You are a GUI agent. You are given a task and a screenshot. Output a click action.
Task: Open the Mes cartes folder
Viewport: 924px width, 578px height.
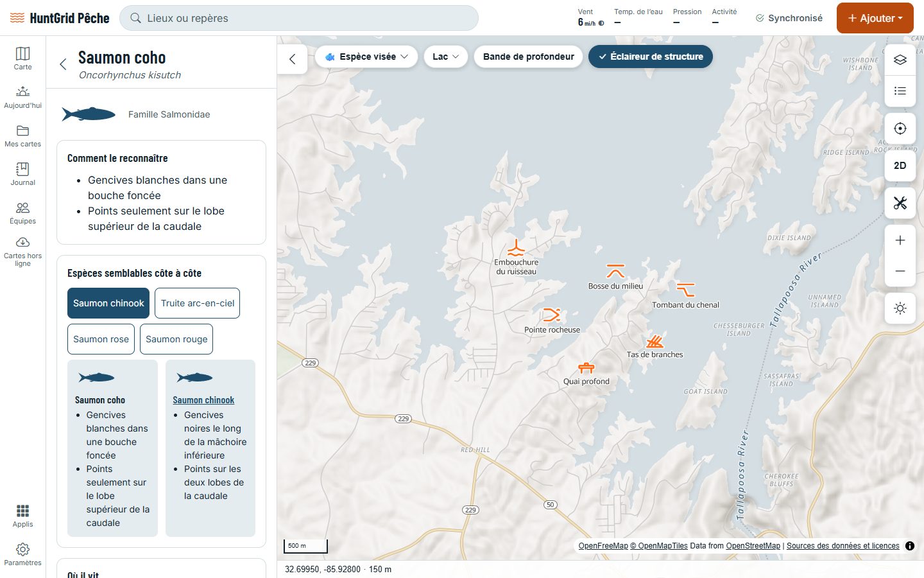click(22, 136)
